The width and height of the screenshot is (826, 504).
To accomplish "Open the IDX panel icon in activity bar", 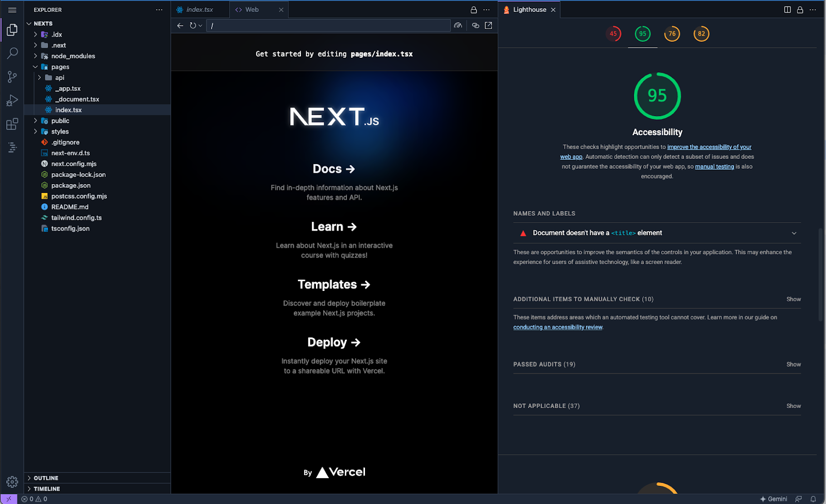I will coord(12,148).
